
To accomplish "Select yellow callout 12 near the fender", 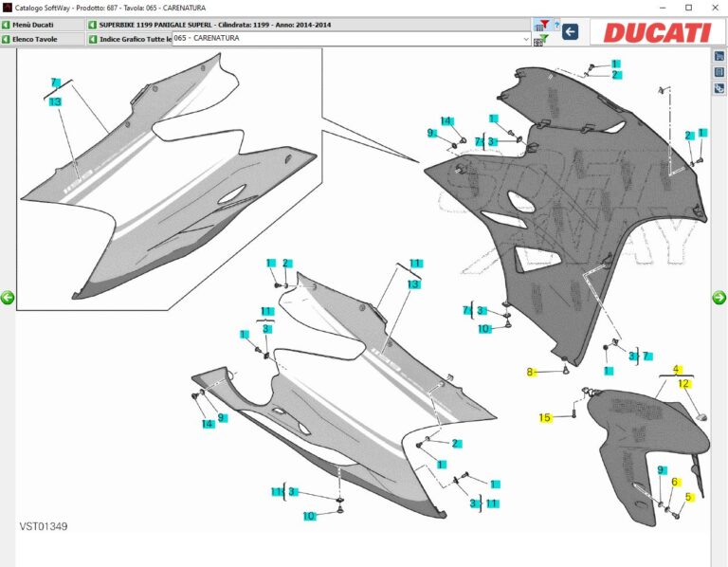I will point(683,384).
